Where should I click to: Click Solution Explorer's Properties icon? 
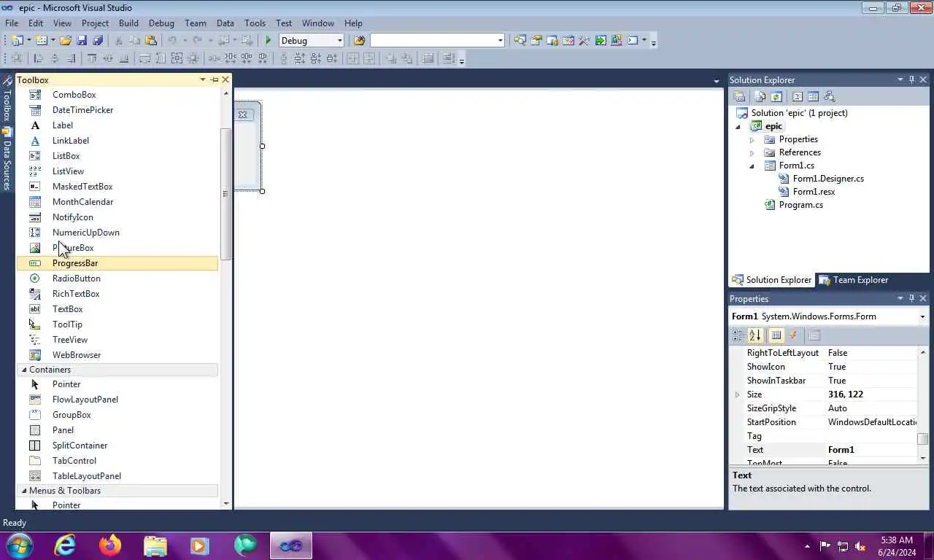(739, 96)
